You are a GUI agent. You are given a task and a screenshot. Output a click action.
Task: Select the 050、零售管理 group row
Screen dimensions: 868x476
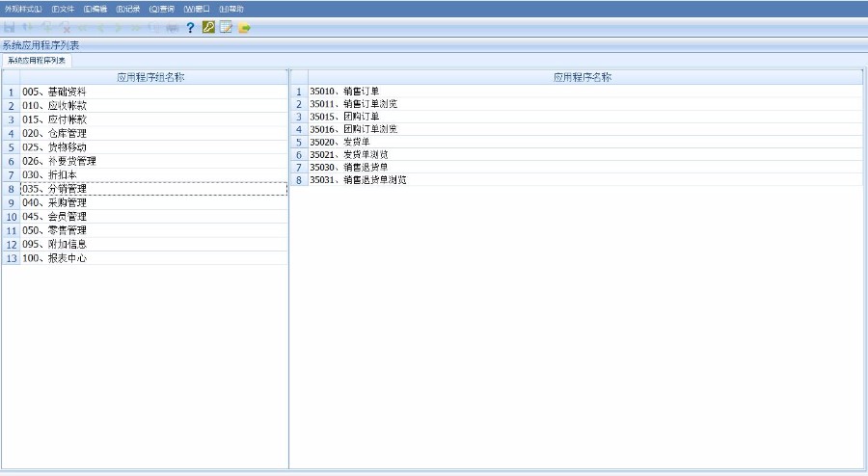tap(154, 230)
